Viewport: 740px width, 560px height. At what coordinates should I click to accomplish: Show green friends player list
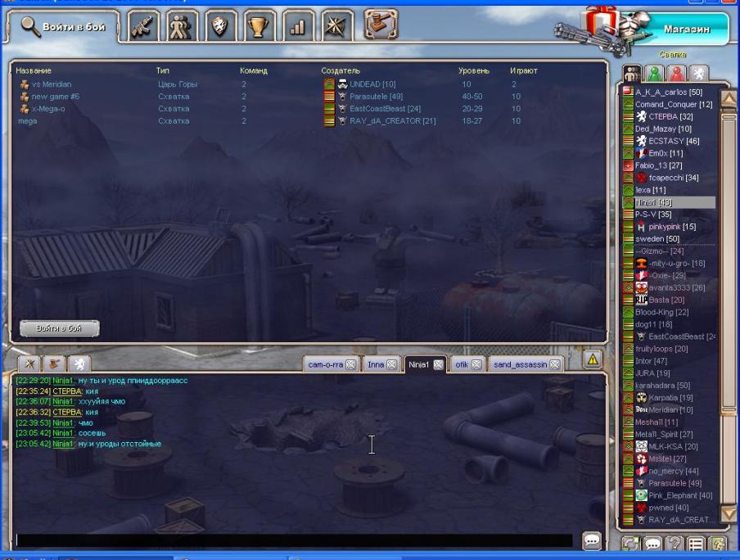coord(654,74)
